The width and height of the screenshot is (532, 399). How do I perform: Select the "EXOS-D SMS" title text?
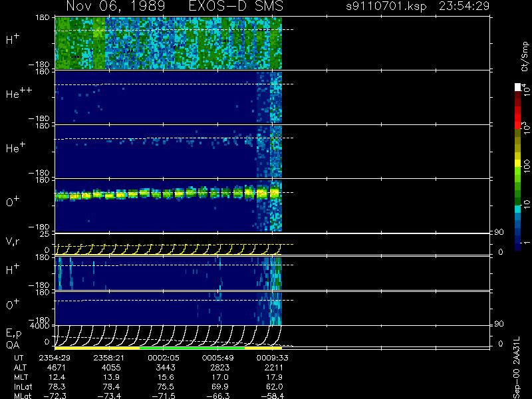pos(235,7)
